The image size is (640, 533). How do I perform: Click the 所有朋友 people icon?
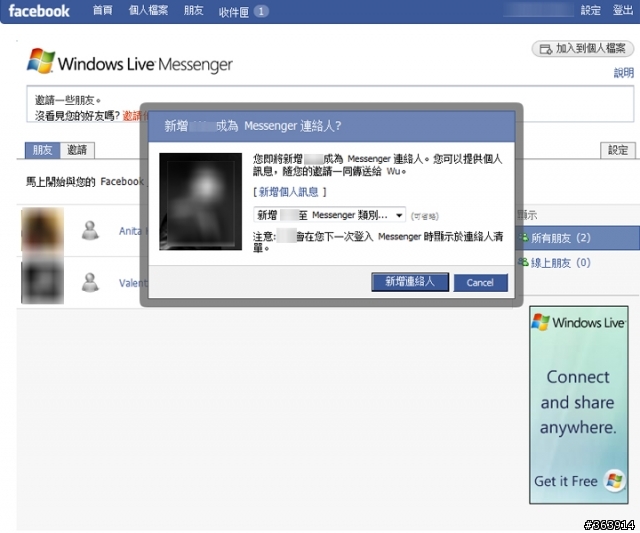[x=523, y=237]
